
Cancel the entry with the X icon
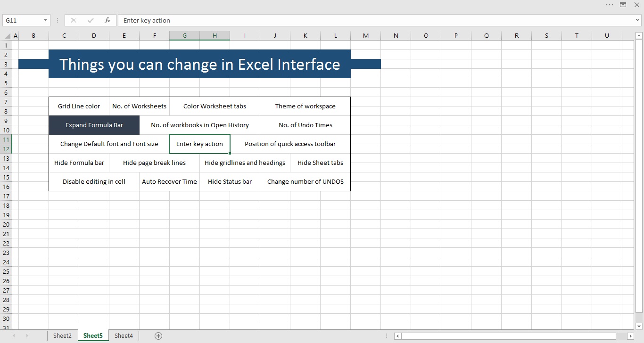coord(74,20)
